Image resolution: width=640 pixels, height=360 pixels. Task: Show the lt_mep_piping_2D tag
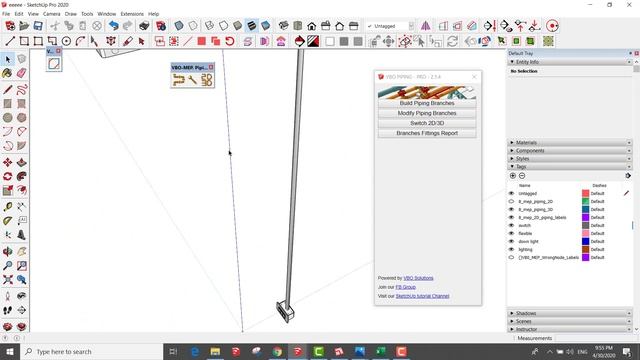click(x=511, y=202)
